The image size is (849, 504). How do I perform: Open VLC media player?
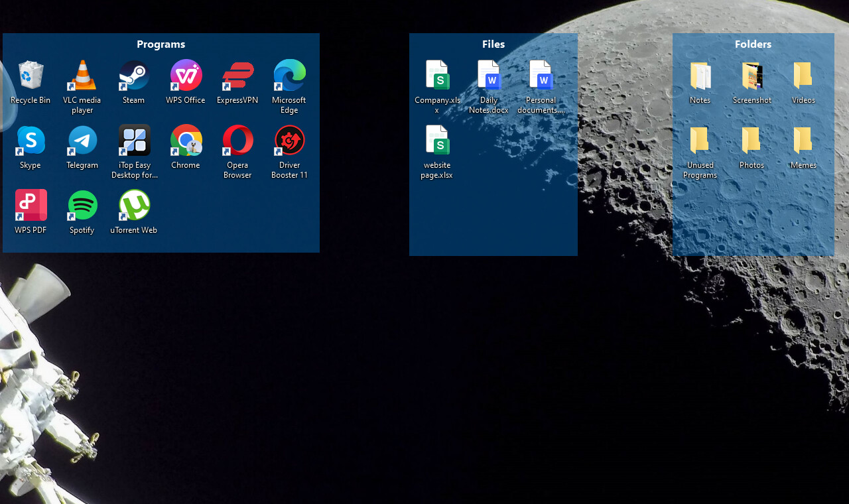coord(82,75)
